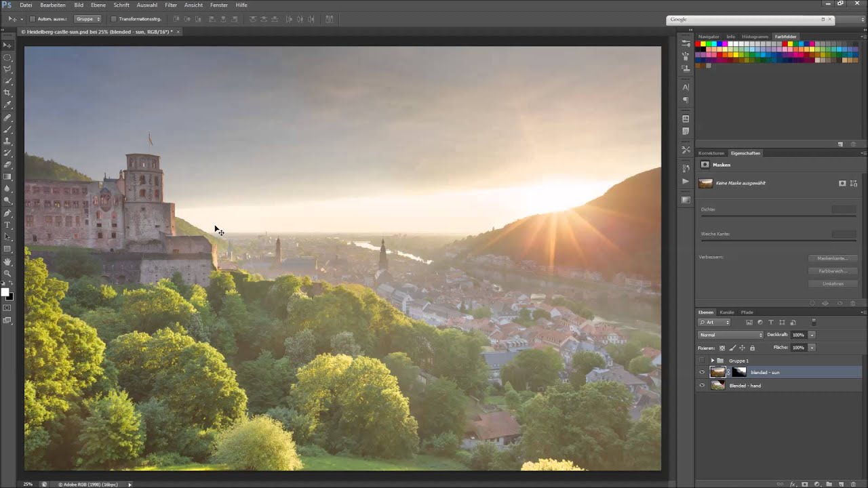Open the tool preset arrow beside Move tool
868x488 pixels.
pyautogui.click(x=22, y=19)
